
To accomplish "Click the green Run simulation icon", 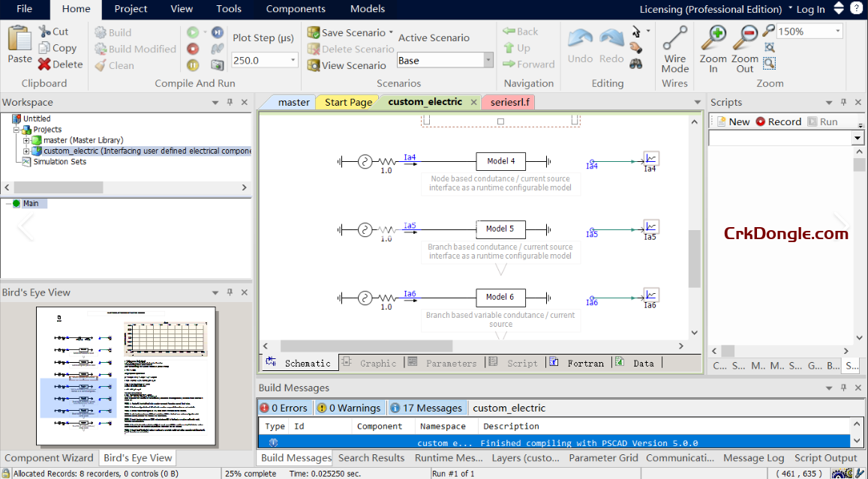I will pyautogui.click(x=193, y=32).
